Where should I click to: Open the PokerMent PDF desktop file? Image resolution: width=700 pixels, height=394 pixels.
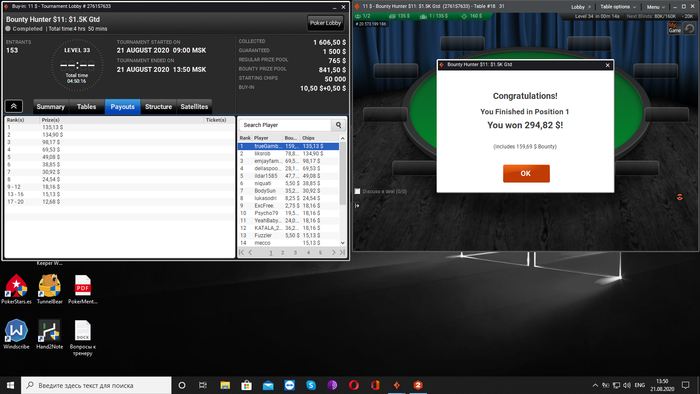click(x=83, y=289)
